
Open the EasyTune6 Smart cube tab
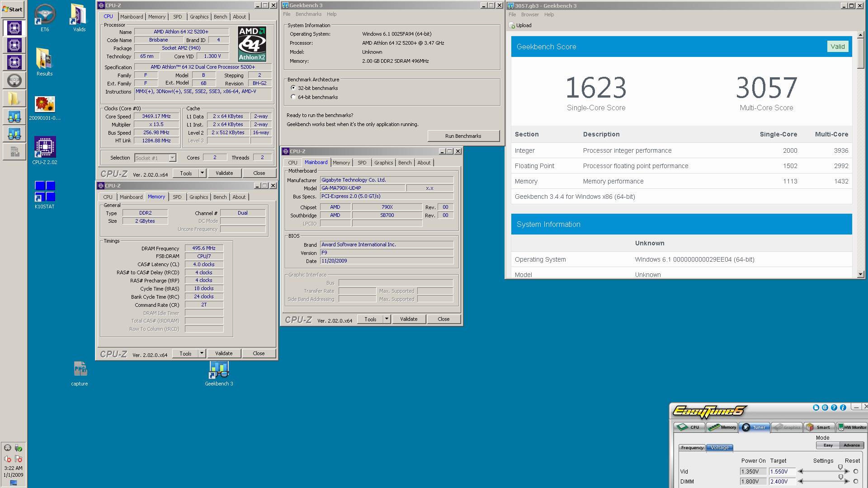click(819, 427)
